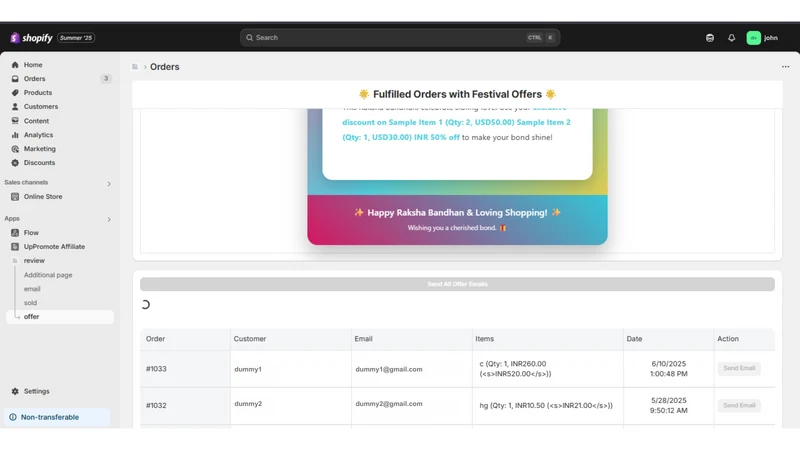The width and height of the screenshot is (800, 450).
Task: Open Marketing in sidebar
Action: (x=39, y=148)
